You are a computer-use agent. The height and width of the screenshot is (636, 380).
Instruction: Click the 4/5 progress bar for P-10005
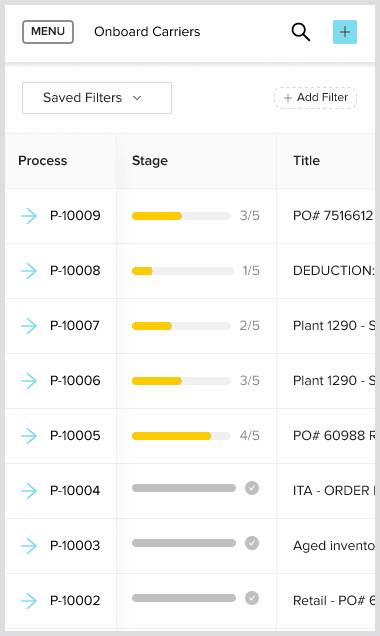click(181, 436)
